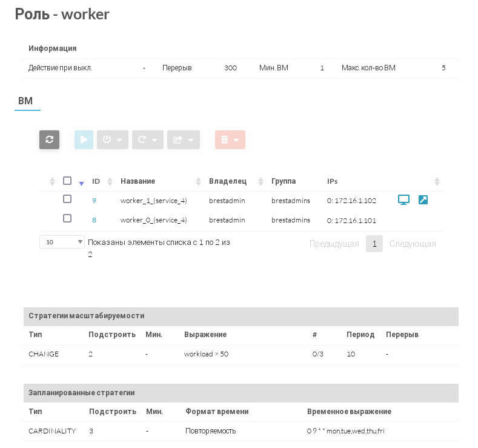Open VNC monitor for worker_1
The image size is (478, 448).
click(403, 200)
